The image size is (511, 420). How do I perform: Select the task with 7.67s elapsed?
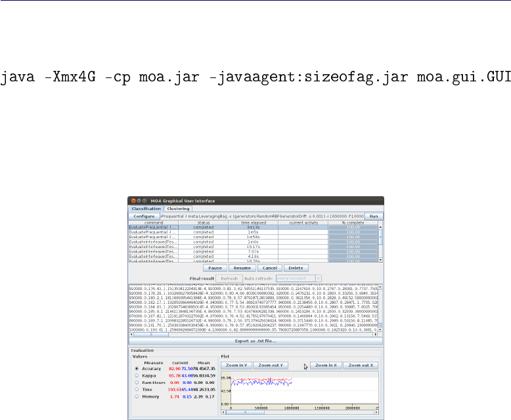(x=254, y=252)
